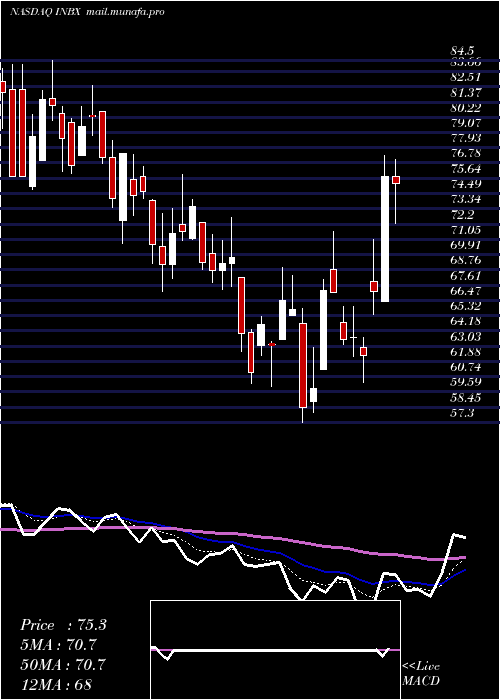500x700 pixels.
Task: Select the 80.22 price axis label
Action: click(x=465, y=108)
